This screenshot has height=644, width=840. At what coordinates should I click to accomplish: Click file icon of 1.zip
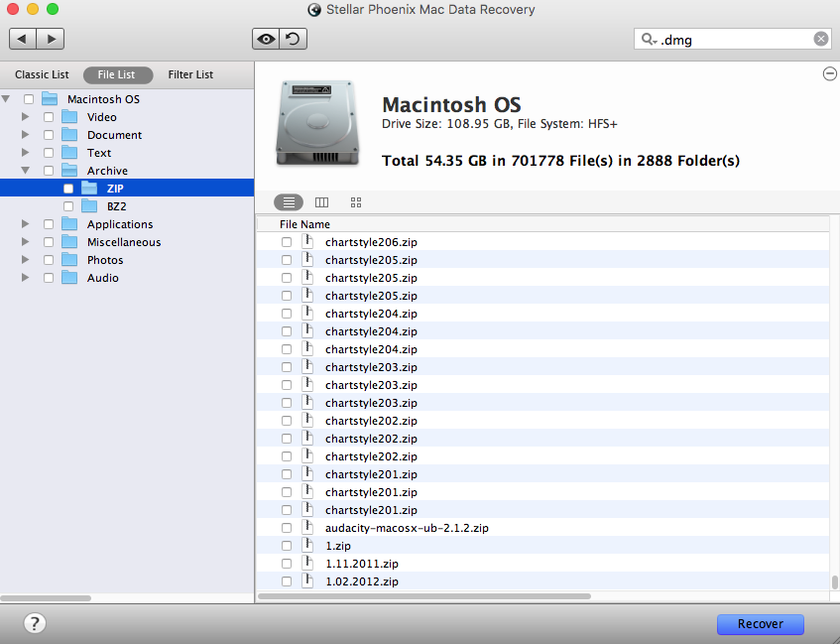tap(307, 545)
